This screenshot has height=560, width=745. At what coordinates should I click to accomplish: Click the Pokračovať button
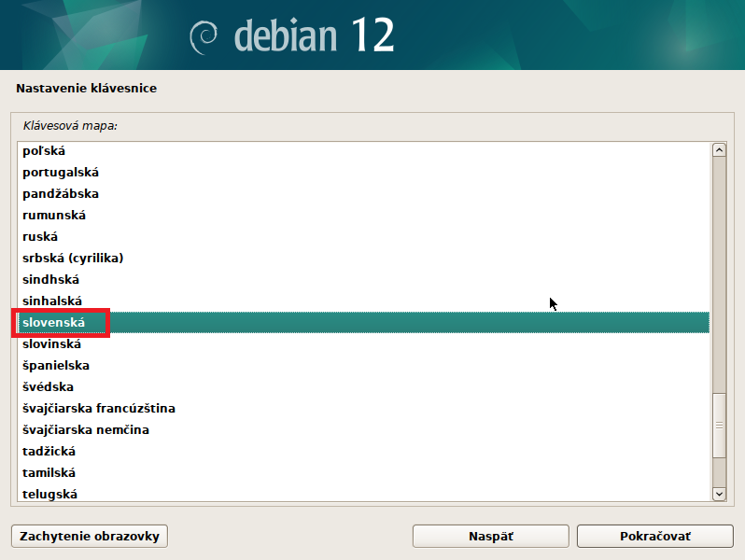click(x=654, y=537)
